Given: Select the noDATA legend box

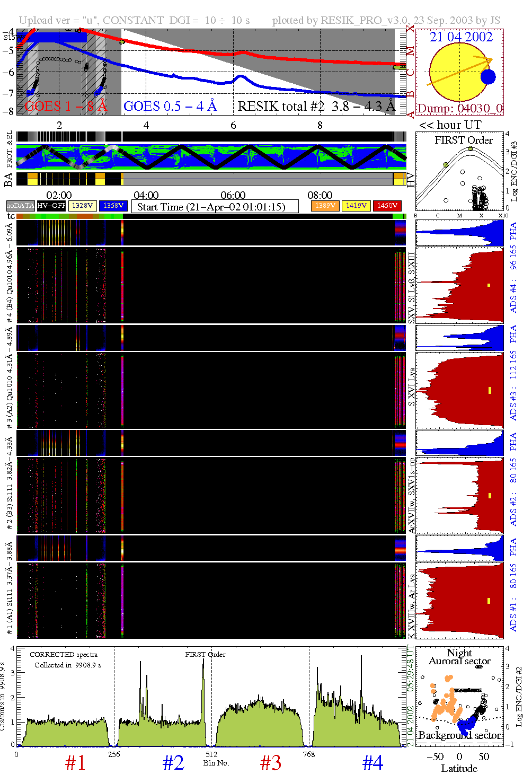Looking at the screenshot, I should pos(20,206).
